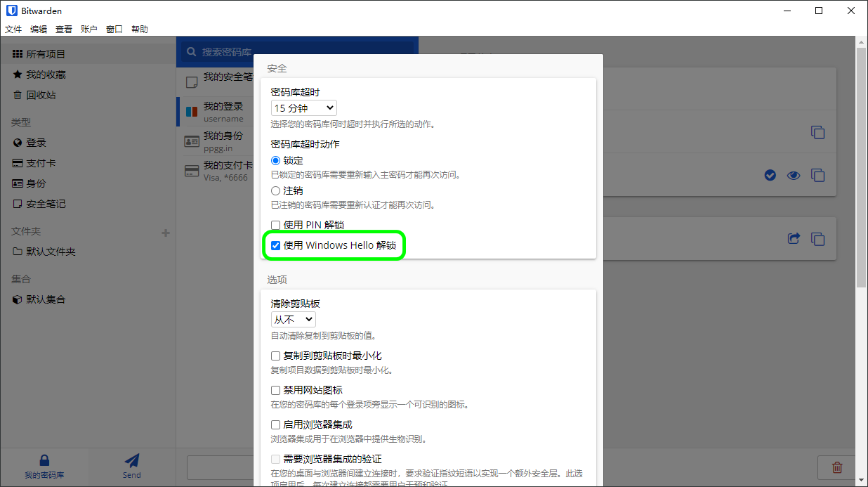The image size is (868, 487).
Task: Click the magnifier search icon
Action: (191, 52)
